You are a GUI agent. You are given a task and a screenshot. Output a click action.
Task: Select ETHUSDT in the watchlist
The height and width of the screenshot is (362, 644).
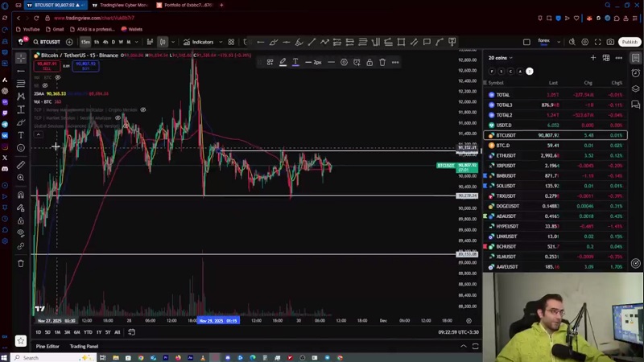(507, 155)
